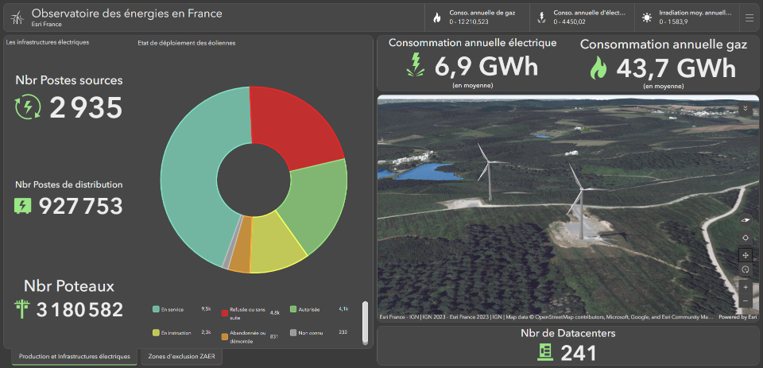
Task: Click the Postes sources recycle-lightning icon
Action: point(28,108)
